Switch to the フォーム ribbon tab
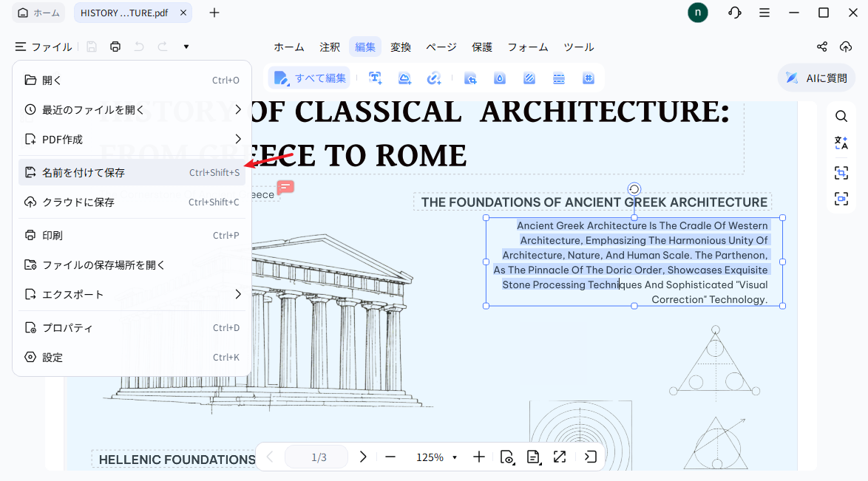Viewport: 868px width, 481px height. (x=528, y=47)
